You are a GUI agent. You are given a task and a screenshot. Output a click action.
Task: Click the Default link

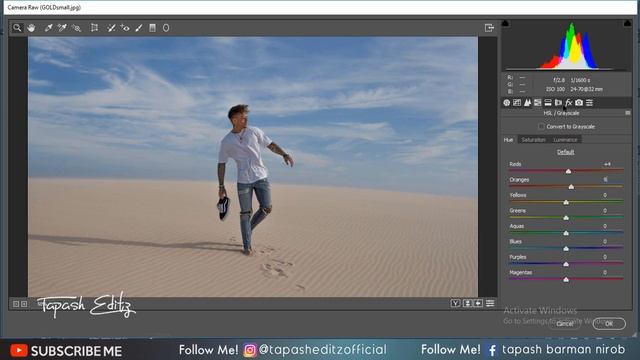[566, 152]
